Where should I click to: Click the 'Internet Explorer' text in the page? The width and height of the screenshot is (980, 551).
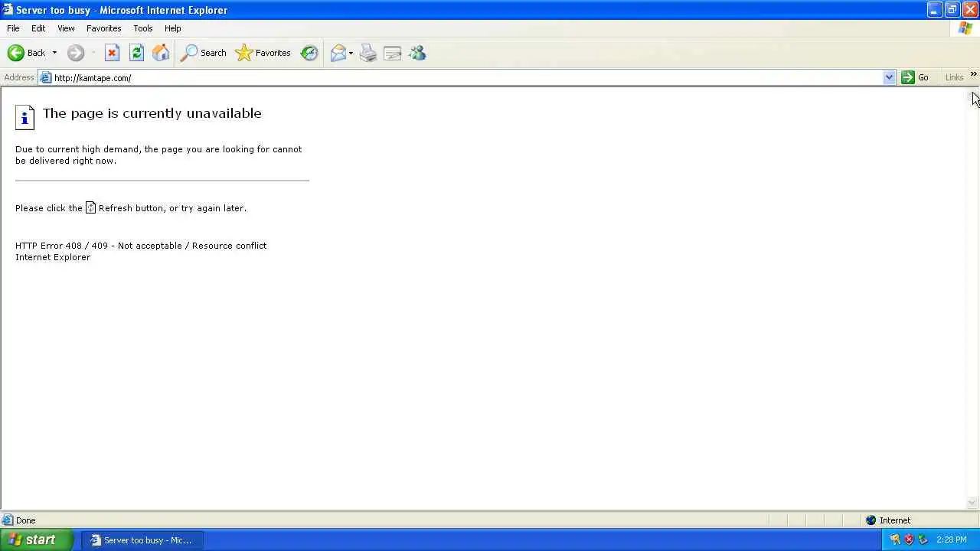click(53, 257)
